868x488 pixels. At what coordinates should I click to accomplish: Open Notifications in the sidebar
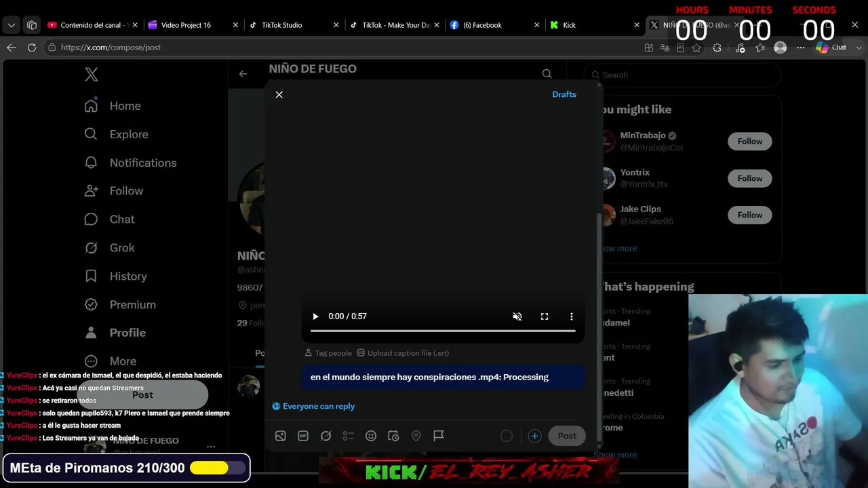(130, 163)
